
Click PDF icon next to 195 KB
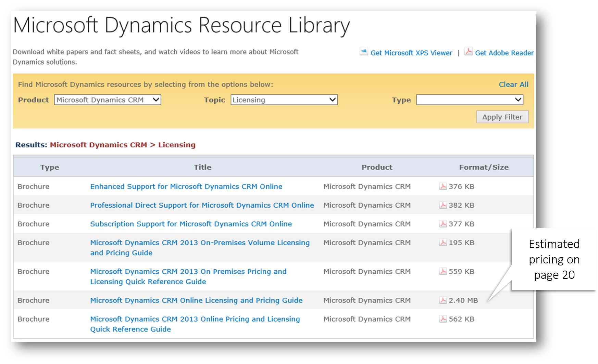pyautogui.click(x=443, y=243)
